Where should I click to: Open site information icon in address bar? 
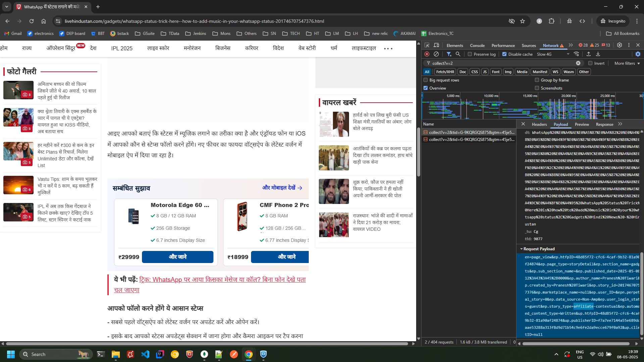(x=58, y=21)
